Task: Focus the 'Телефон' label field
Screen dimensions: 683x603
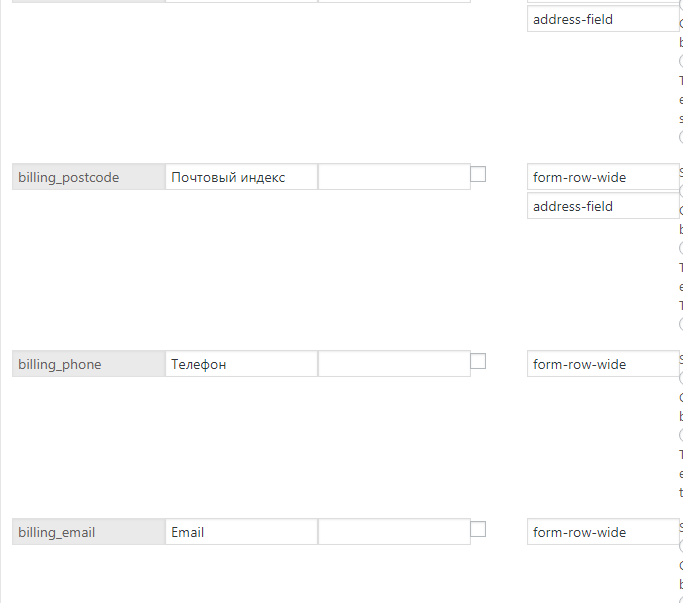Action: coord(241,364)
